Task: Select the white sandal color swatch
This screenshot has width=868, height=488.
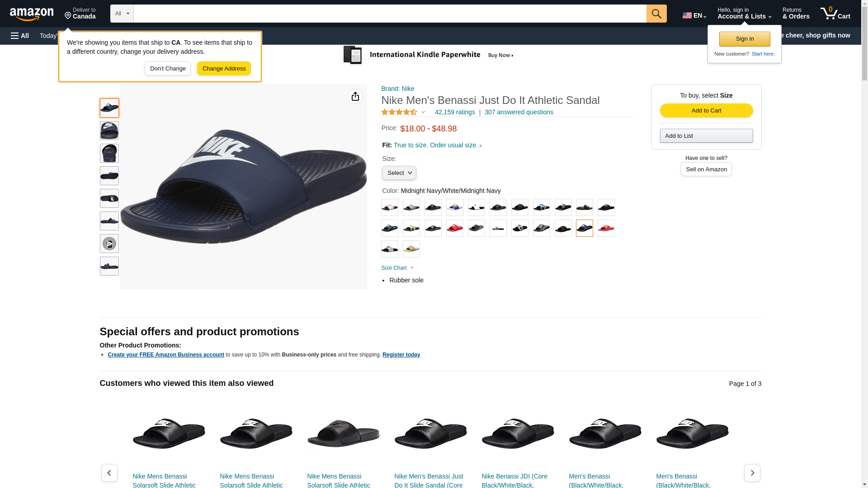Action: point(476,207)
